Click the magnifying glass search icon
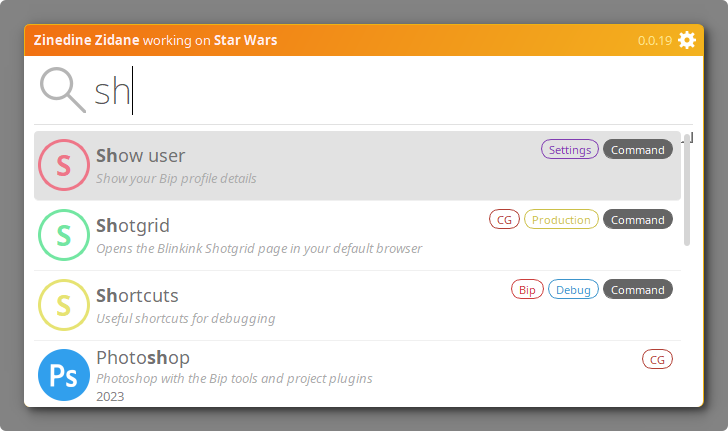 coord(62,90)
